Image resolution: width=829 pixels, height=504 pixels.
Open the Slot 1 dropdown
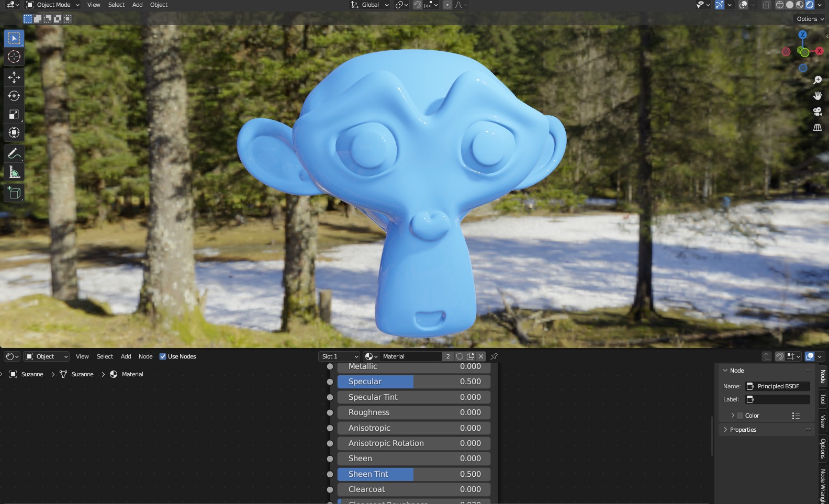click(339, 356)
